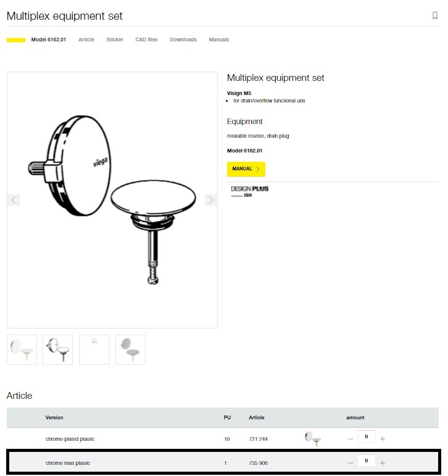Open the Downloads tab
Image resolution: width=448 pixels, height=476 pixels.
coord(183,40)
